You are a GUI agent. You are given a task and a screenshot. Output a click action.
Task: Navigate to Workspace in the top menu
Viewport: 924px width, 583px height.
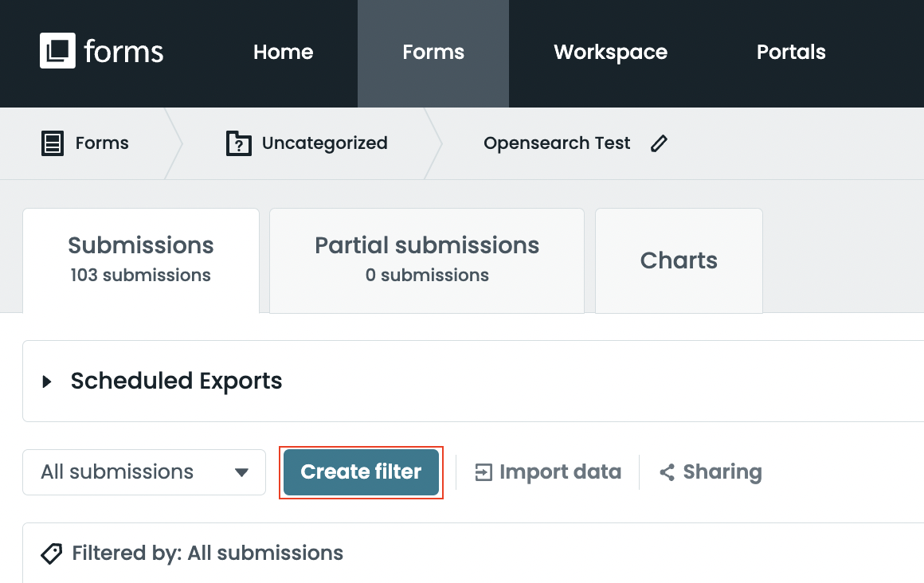[x=610, y=52]
